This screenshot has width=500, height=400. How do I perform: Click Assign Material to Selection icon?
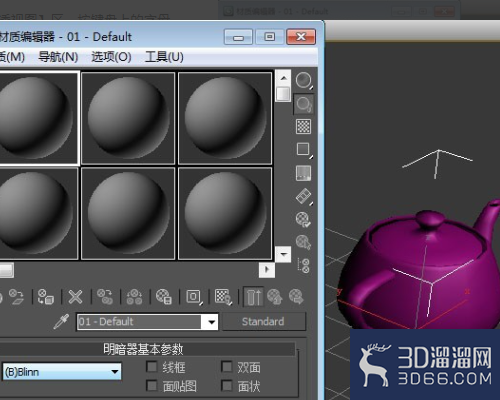click(46, 297)
